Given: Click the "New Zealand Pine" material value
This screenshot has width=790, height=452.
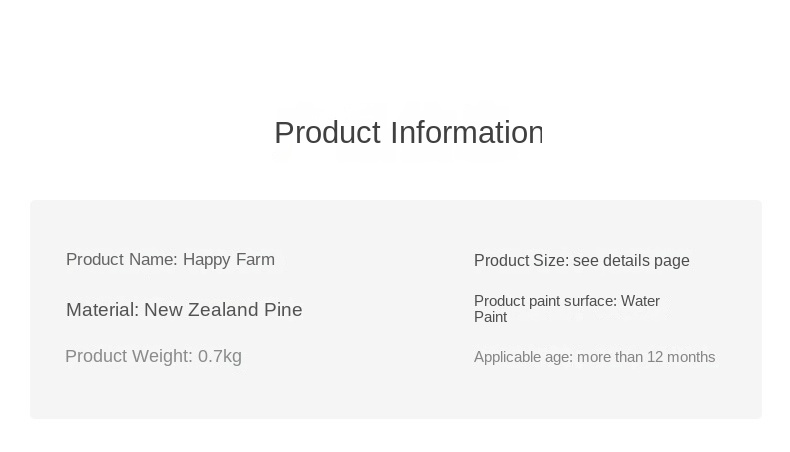Looking at the screenshot, I should pyautogui.click(x=223, y=310).
